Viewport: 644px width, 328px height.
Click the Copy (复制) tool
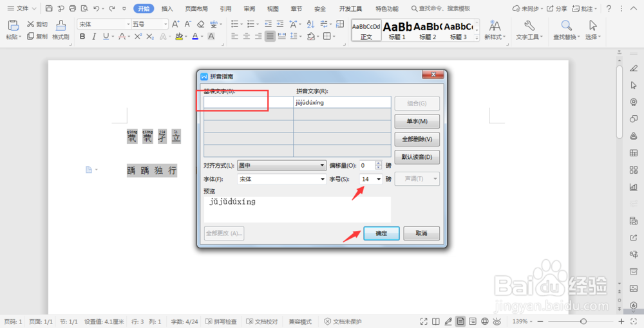[x=37, y=37]
